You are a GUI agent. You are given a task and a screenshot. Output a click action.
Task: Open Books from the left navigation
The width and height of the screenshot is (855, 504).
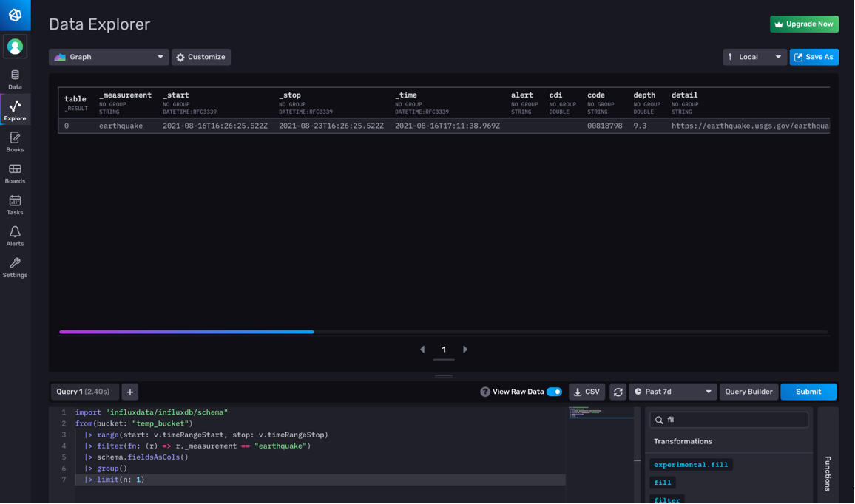point(15,140)
